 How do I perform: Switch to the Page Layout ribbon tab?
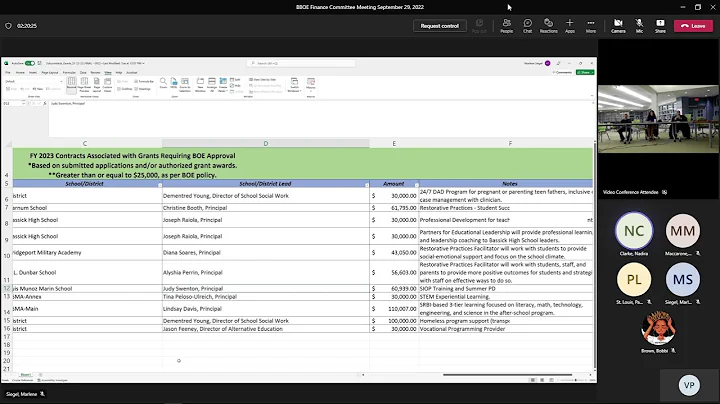[50, 73]
